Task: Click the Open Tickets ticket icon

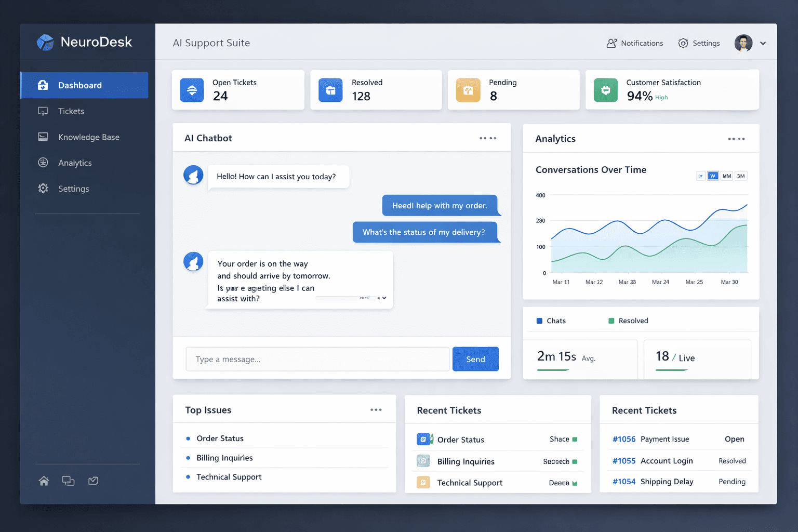Action: (192, 90)
